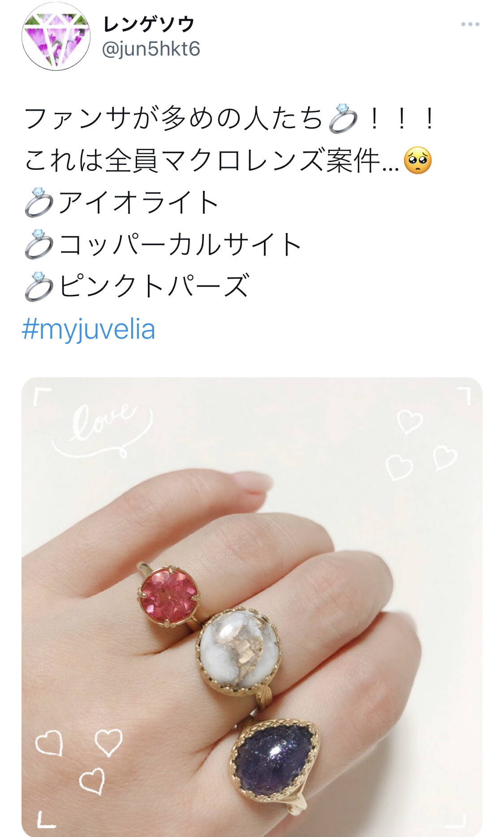Click the ring emoji after ファンサが多めの人たち
The image size is (504, 837).
pos(343,119)
